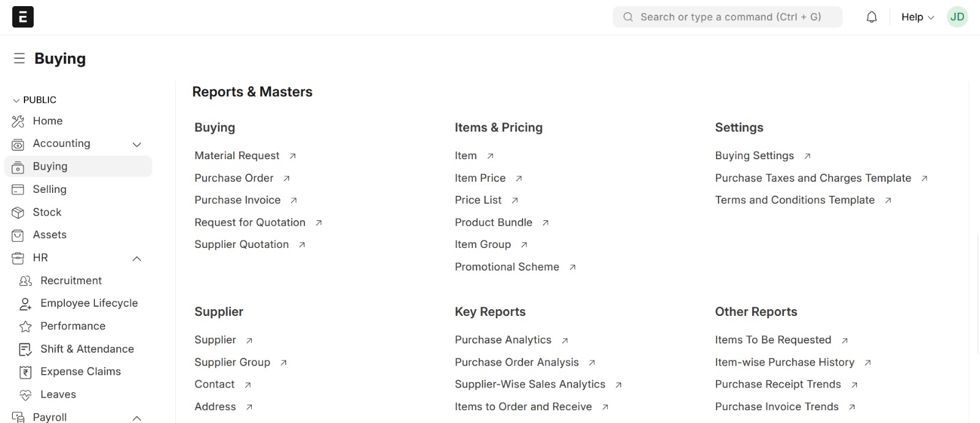This screenshot has height=423, width=980.
Task: Collapse the Payroll sidebar section
Action: (137, 417)
